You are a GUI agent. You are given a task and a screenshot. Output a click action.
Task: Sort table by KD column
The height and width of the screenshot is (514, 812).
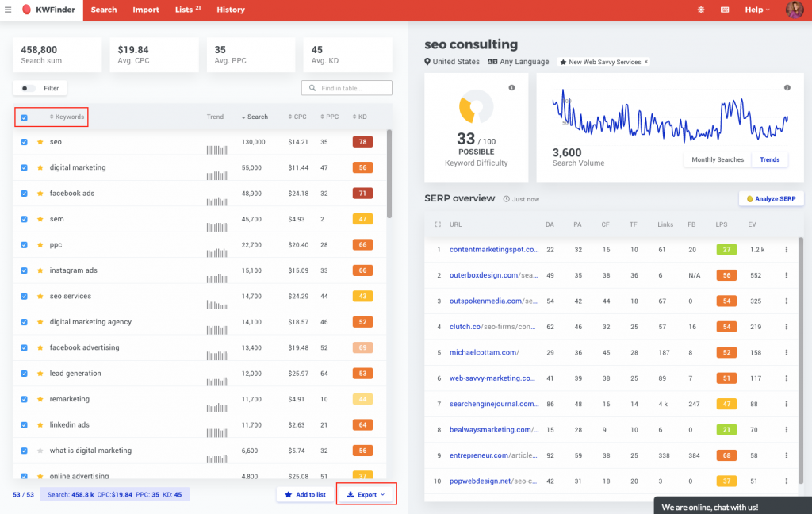[359, 117]
